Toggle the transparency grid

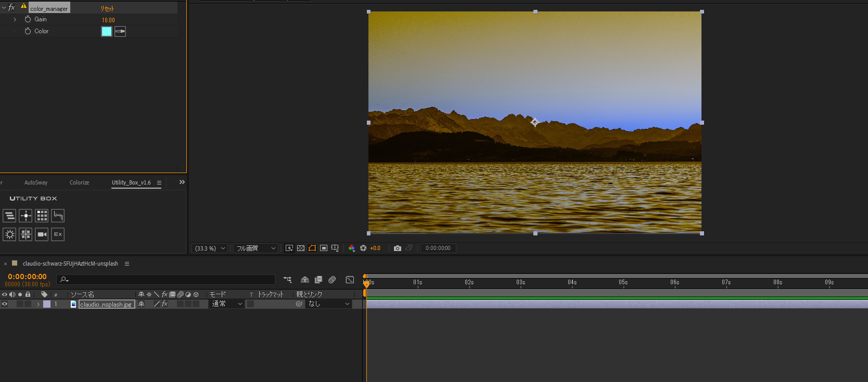tap(301, 248)
